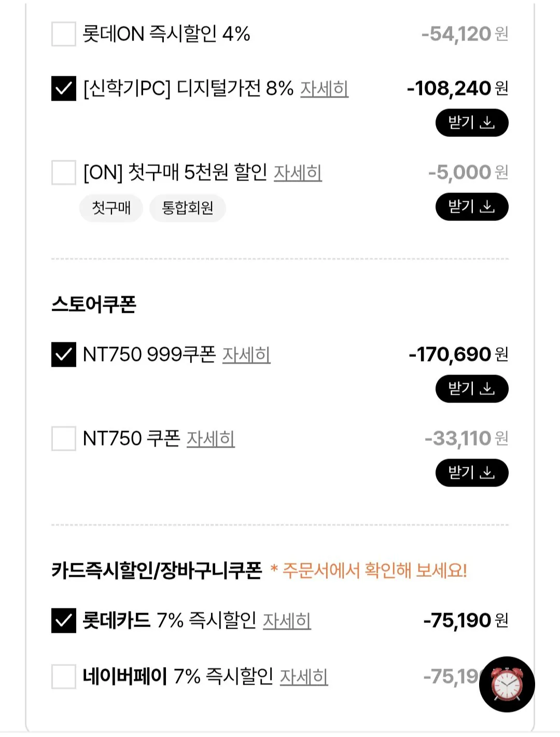Show 자세히 details for NT750 쿠폰
The height and width of the screenshot is (737, 560).
[211, 439]
